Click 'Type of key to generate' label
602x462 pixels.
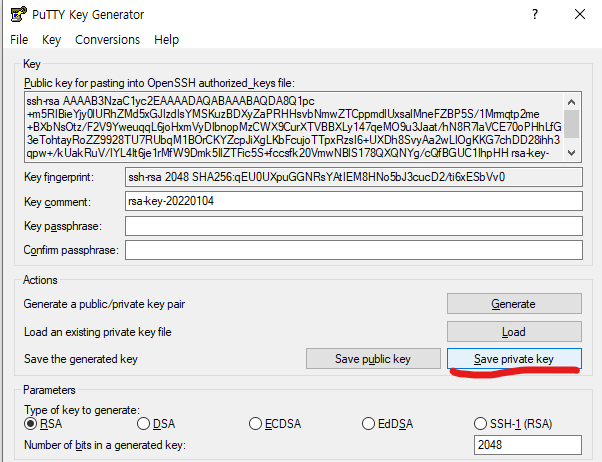click(82, 410)
